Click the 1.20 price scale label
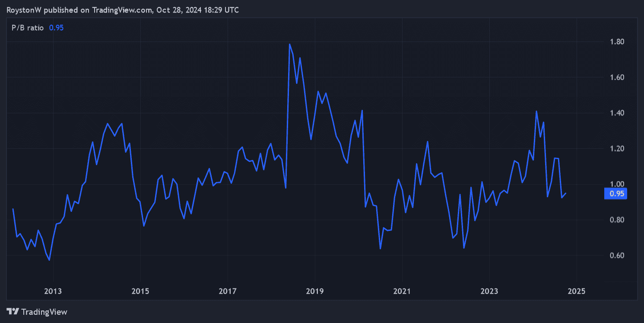The height and width of the screenshot is (323, 644). 616,149
